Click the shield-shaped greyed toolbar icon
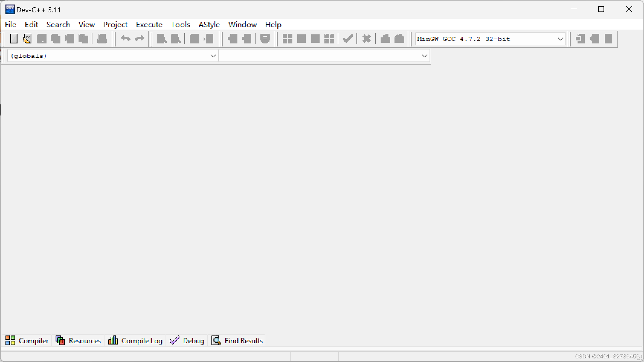Viewport: 644px width, 362px height. click(265, 39)
